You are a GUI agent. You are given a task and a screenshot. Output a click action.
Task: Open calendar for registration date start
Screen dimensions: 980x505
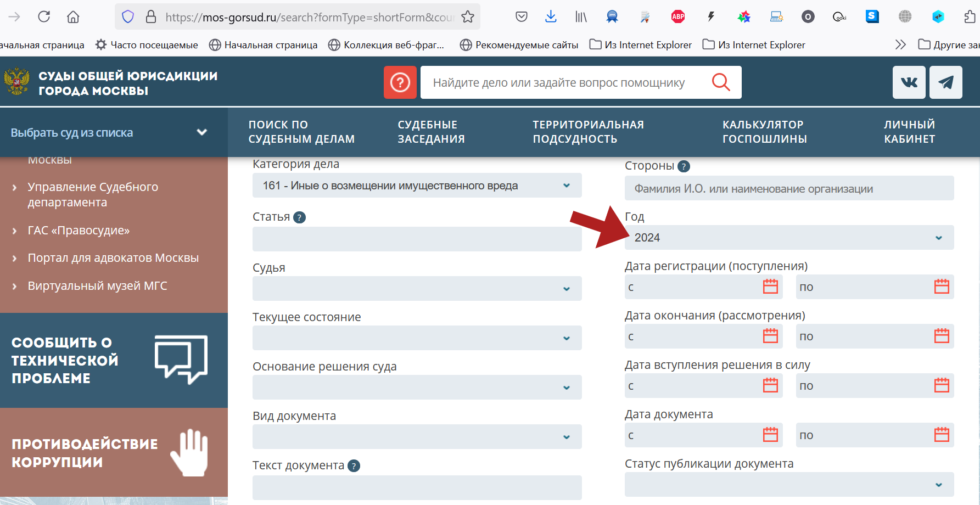click(770, 287)
